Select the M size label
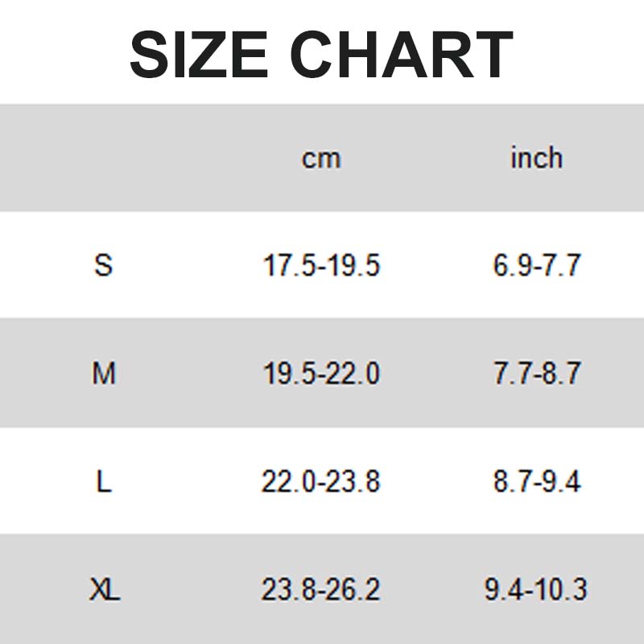This screenshot has height=644, width=644. 104,374
